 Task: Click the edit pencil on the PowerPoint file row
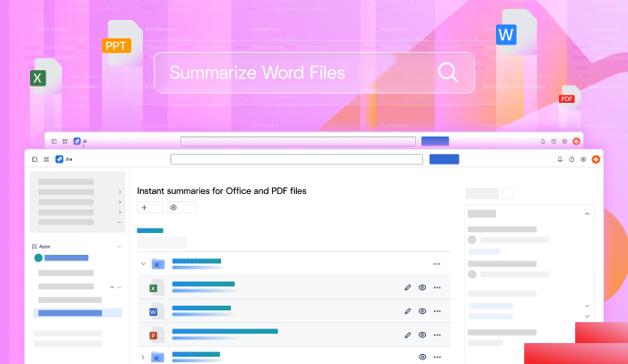coord(408,335)
